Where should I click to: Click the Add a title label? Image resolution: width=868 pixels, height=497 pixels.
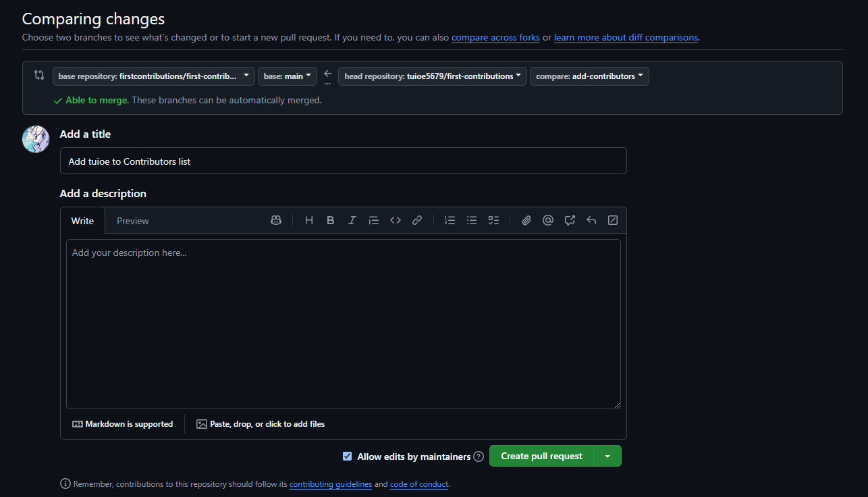[85, 134]
